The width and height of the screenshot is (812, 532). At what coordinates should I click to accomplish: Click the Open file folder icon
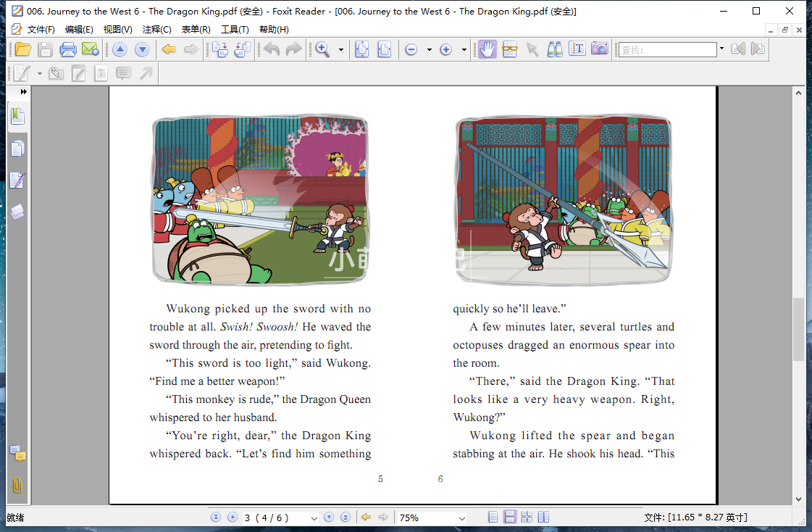tap(22, 49)
